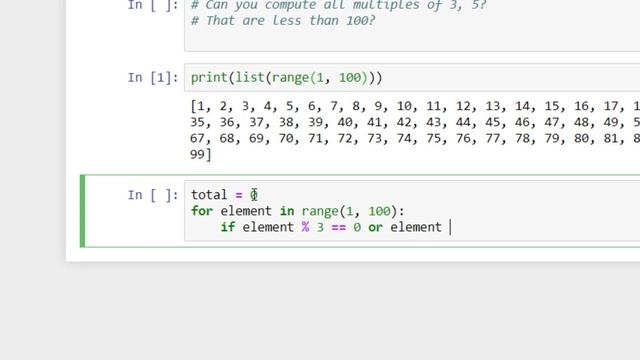Click the green selection bar of the active cell

[x=82, y=211]
